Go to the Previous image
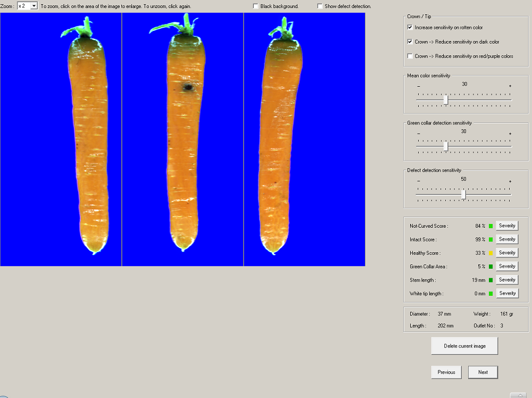Viewport: 532px width, 398px height. [x=446, y=372]
